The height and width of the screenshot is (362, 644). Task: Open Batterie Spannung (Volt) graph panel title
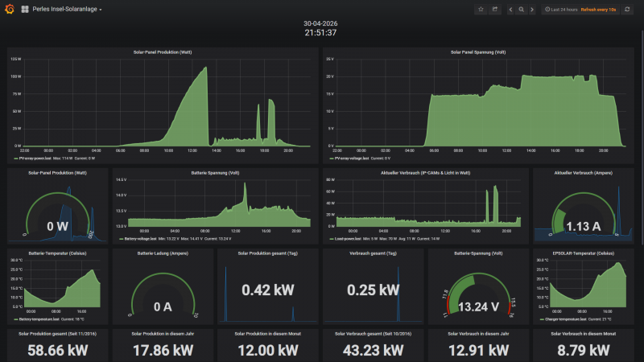pos(215,173)
